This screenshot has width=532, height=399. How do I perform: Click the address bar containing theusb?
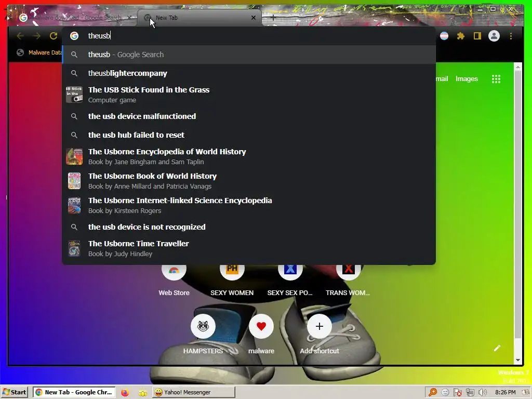tap(249, 36)
